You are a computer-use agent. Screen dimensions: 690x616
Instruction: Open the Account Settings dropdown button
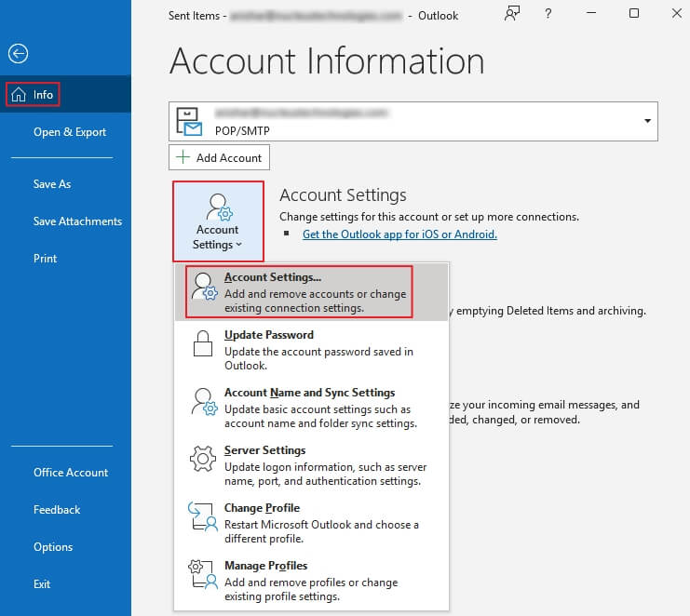218,221
